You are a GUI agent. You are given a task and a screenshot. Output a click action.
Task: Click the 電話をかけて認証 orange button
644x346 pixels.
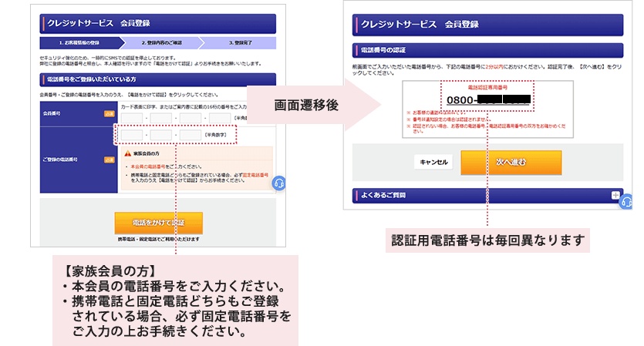158,223
